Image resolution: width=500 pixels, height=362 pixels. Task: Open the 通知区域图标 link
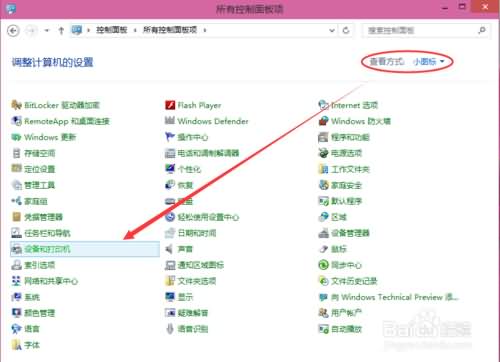point(201,265)
